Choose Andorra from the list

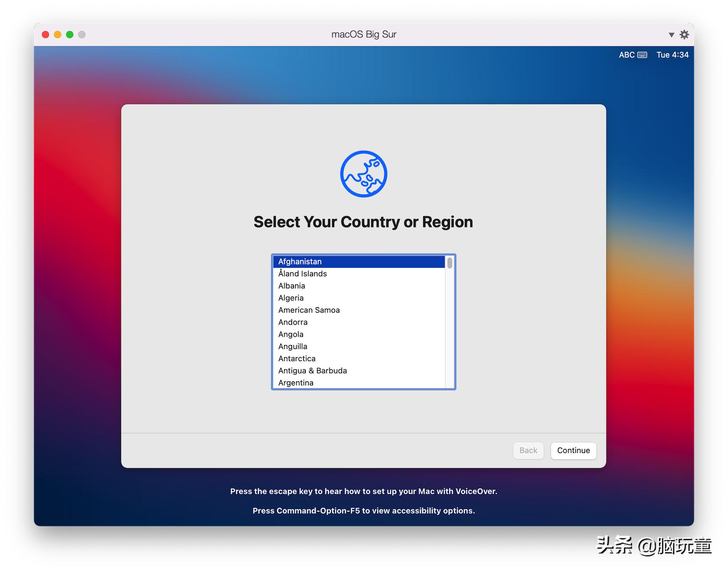359,322
